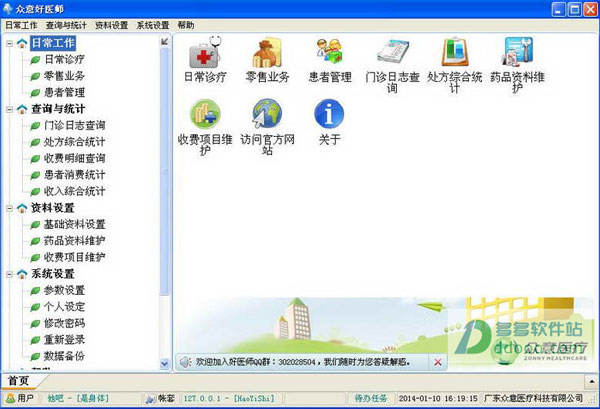Select 处方综合统计 in the sidebar tree

pos(75,142)
